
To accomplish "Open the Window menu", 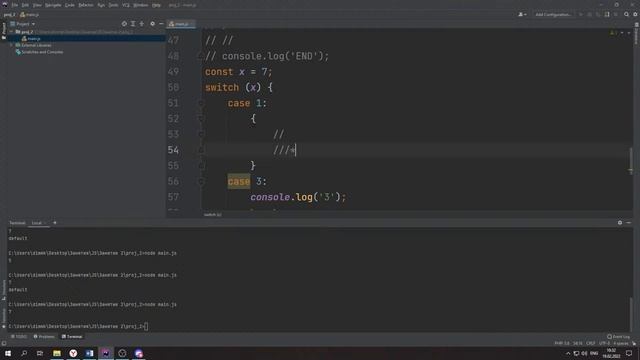I will pos(141,5).
